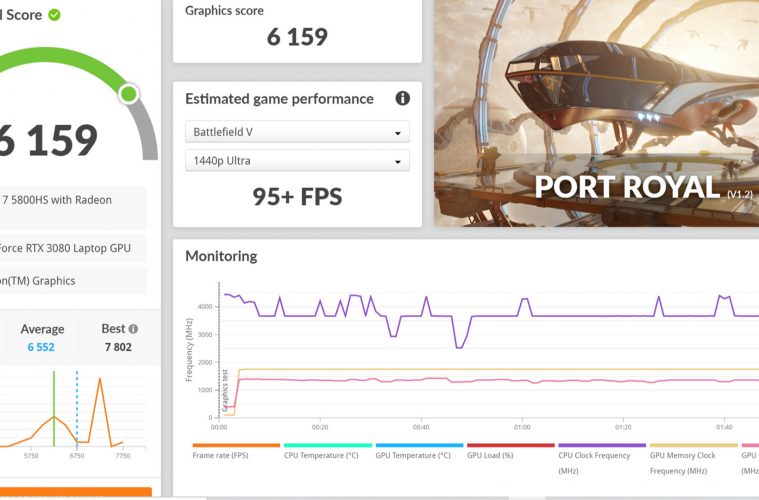Click the Estimated game performance heading

279,99
